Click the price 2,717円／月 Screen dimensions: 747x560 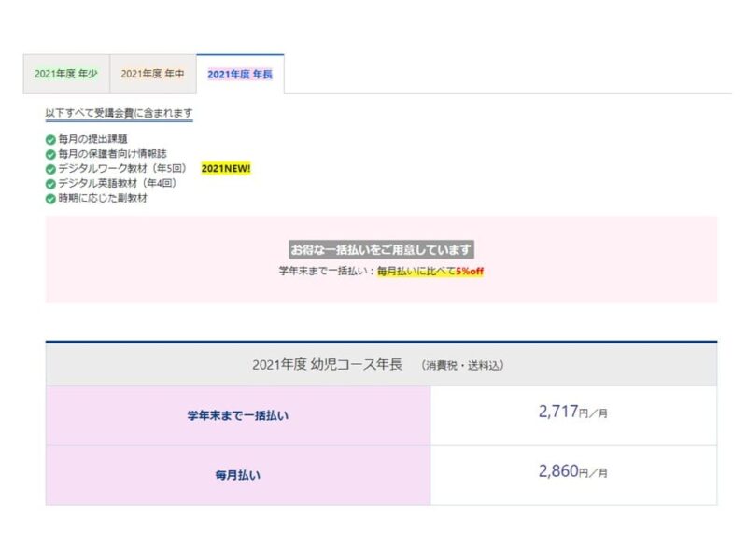[x=573, y=412]
